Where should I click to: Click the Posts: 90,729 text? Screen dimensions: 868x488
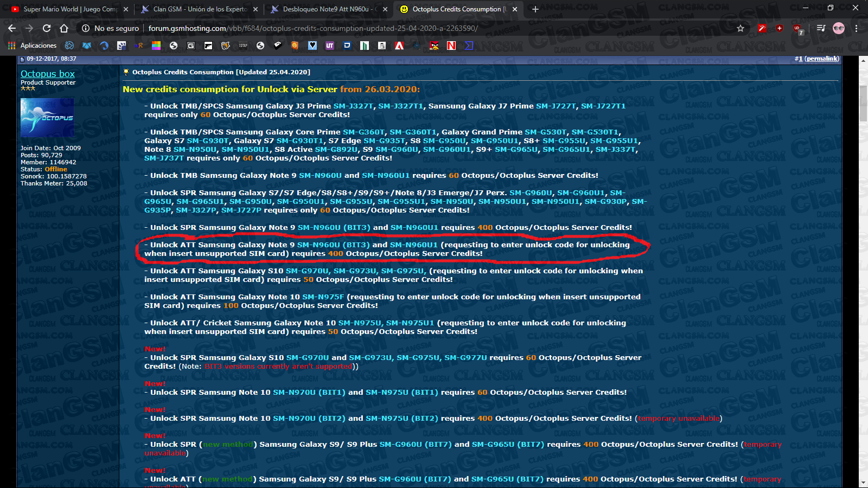41,155
